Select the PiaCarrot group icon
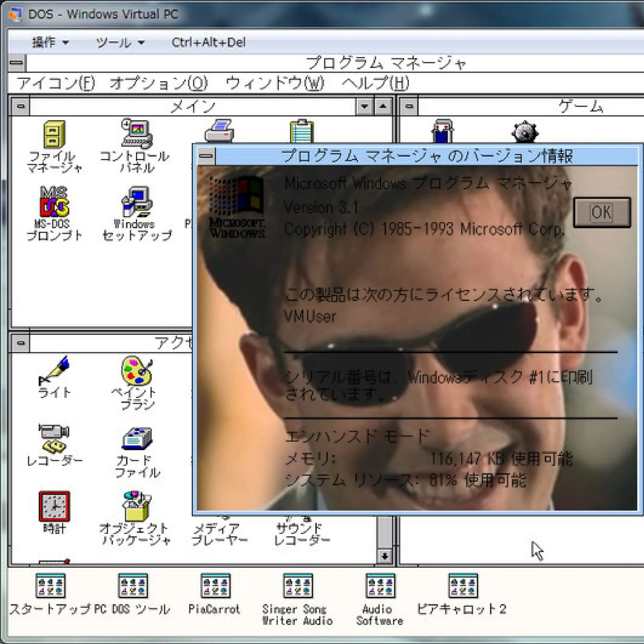This screenshot has width=644, height=644. click(x=215, y=586)
